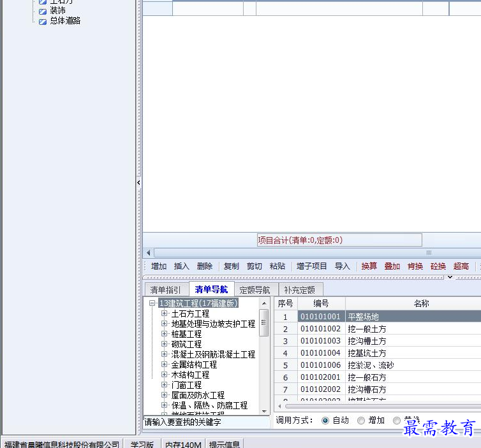Expand the 金属结构工程 tree node
The height and width of the screenshot is (448, 481).
tap(165, 364)
